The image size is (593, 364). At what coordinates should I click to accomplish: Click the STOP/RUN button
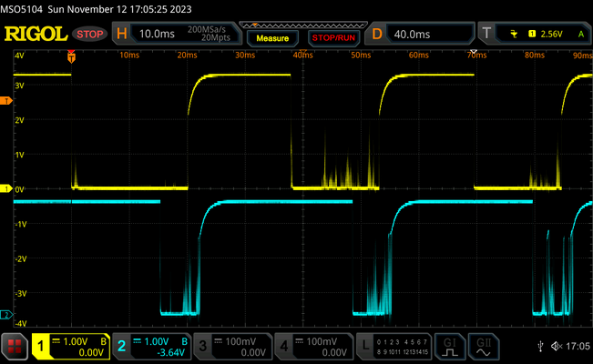(x=333, y=38)
